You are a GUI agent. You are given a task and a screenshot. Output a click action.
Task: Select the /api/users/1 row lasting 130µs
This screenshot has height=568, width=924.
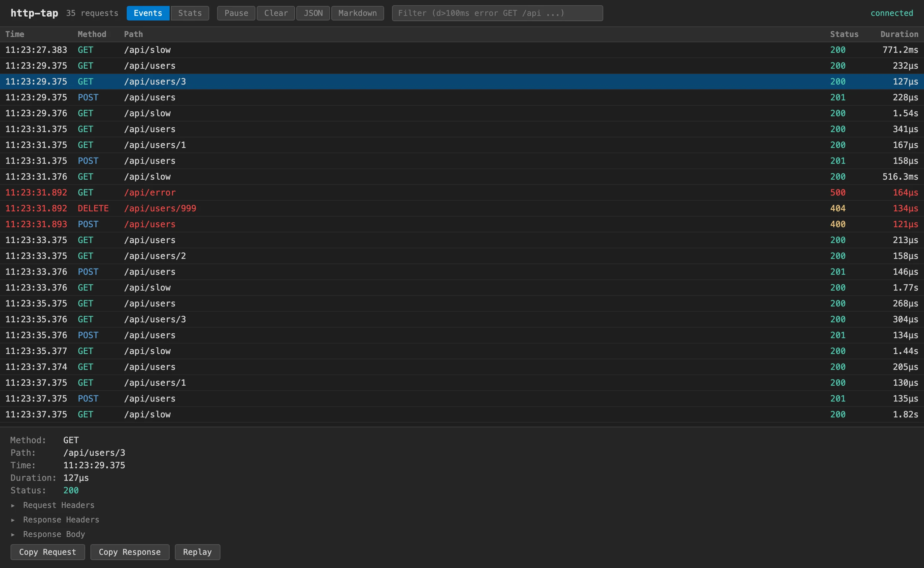click(x=462, y=383)
